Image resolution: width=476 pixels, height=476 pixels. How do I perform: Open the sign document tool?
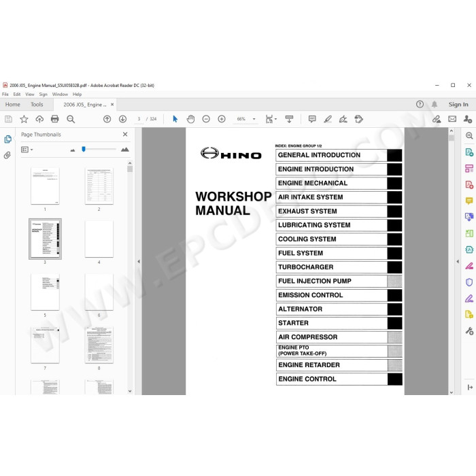click(343, 119)
